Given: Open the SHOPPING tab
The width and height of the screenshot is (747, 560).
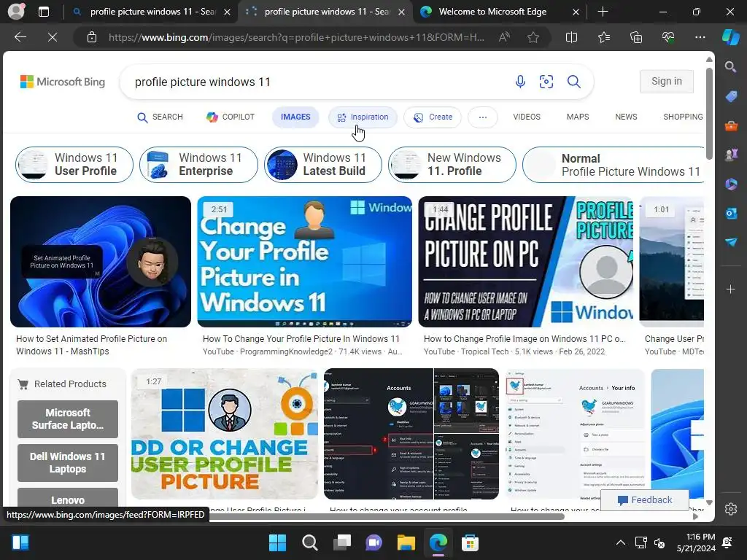Looking at the screenshot, I should click(x=683, y=117).
